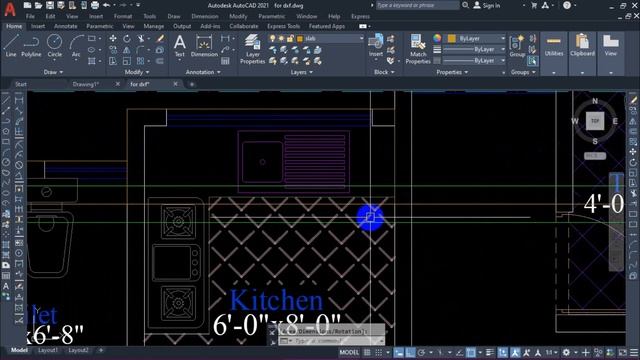
Task: Click the keyword search input field
Action: [417, 5]
